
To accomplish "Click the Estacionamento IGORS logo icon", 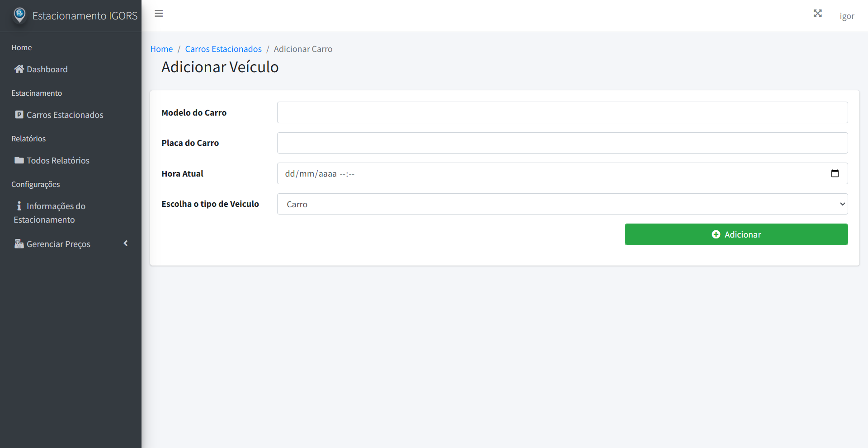I will 19,15.
